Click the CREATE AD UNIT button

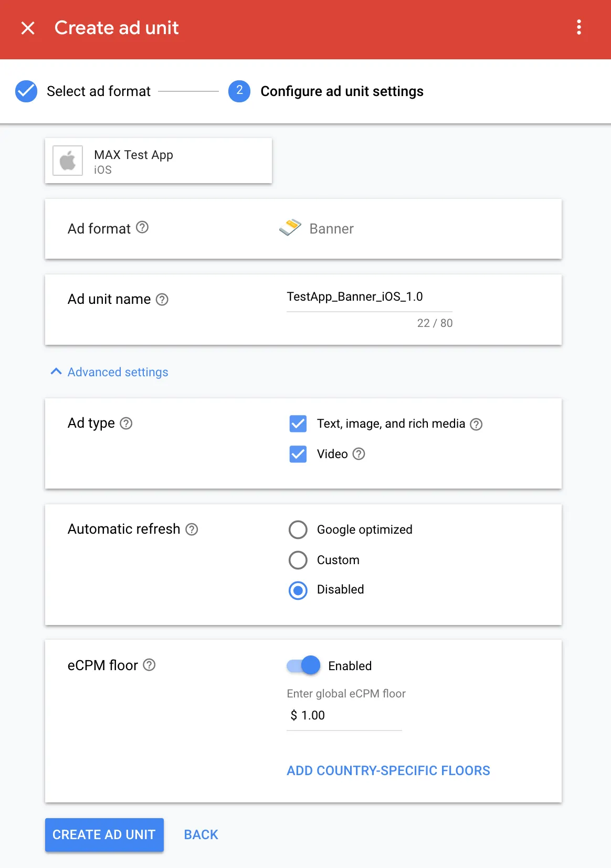104,834
